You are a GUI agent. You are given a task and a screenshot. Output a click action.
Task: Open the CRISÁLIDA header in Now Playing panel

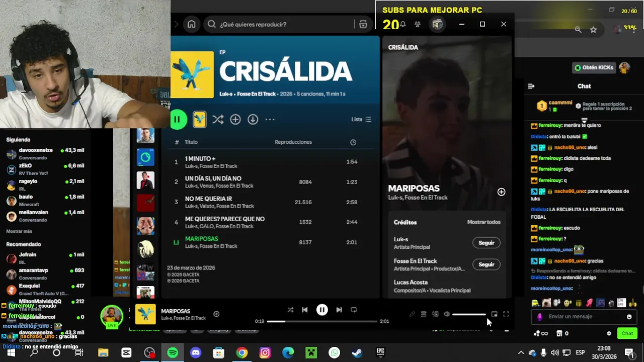pos(403,47)
